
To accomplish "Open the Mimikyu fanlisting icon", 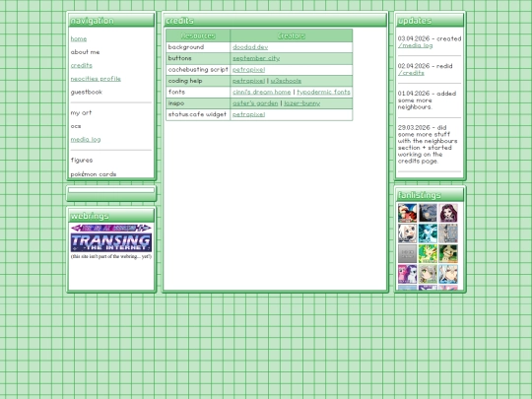I will point(448,253).
